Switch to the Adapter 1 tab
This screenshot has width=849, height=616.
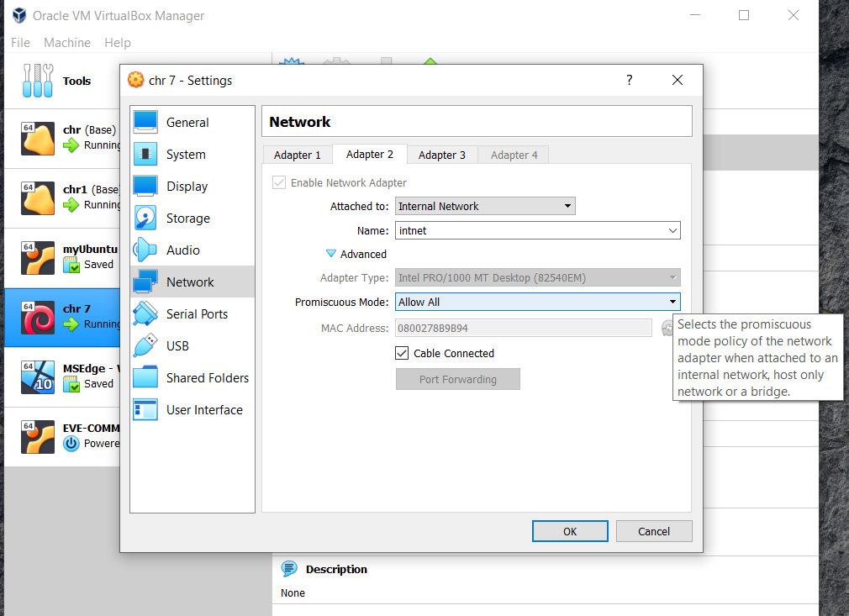[x=298, y=155]
